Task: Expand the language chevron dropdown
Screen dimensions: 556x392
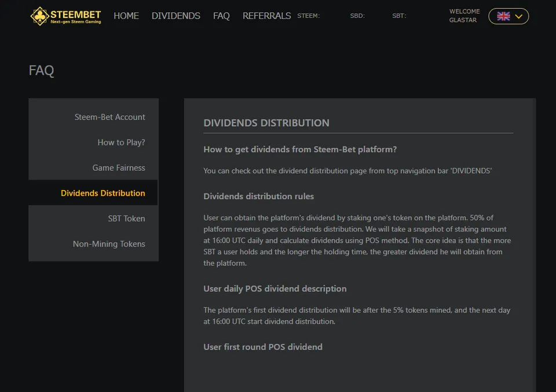Action: [518, 16]
